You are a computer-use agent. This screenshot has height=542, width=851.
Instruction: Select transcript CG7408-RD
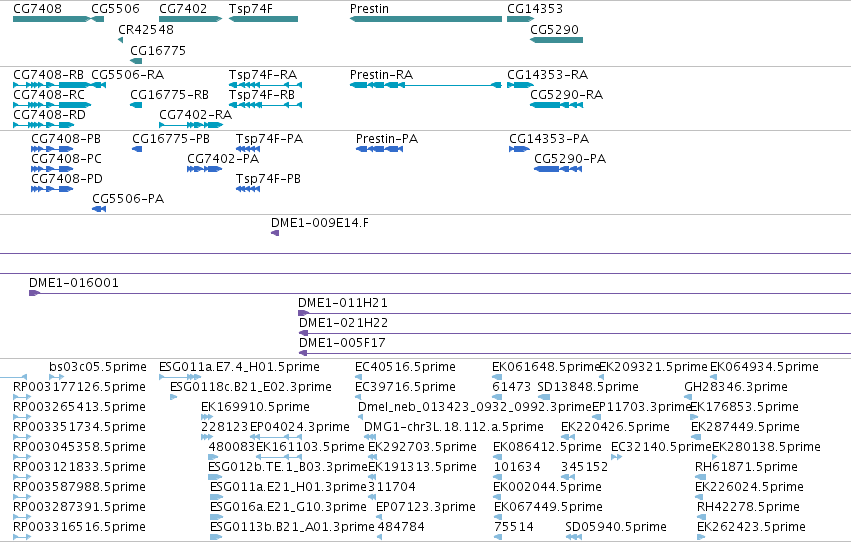point(43,125)
